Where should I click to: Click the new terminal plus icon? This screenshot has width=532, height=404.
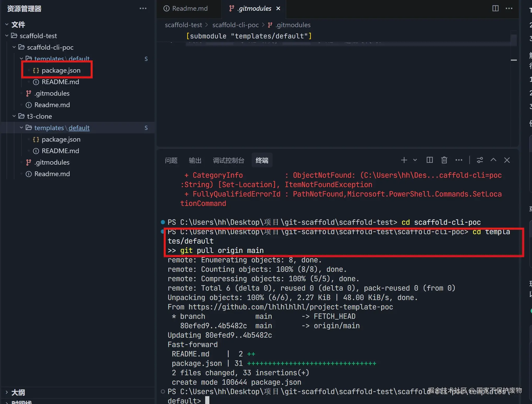pyautogui.click(x=404, y=160)
